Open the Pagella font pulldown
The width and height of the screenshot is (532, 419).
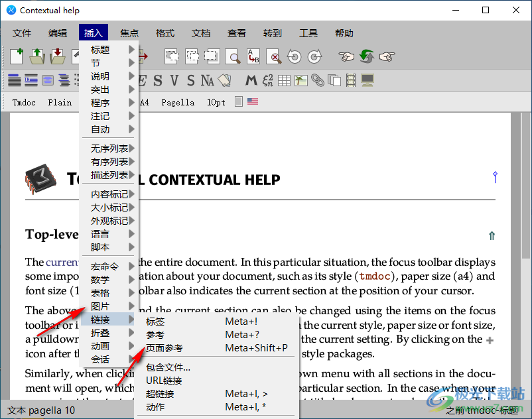[178, 102]
